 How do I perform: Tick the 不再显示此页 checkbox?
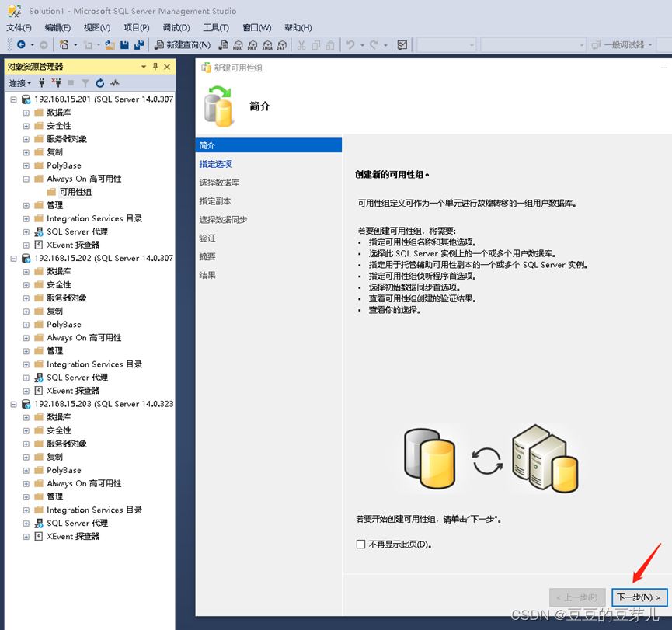[360, 544]
